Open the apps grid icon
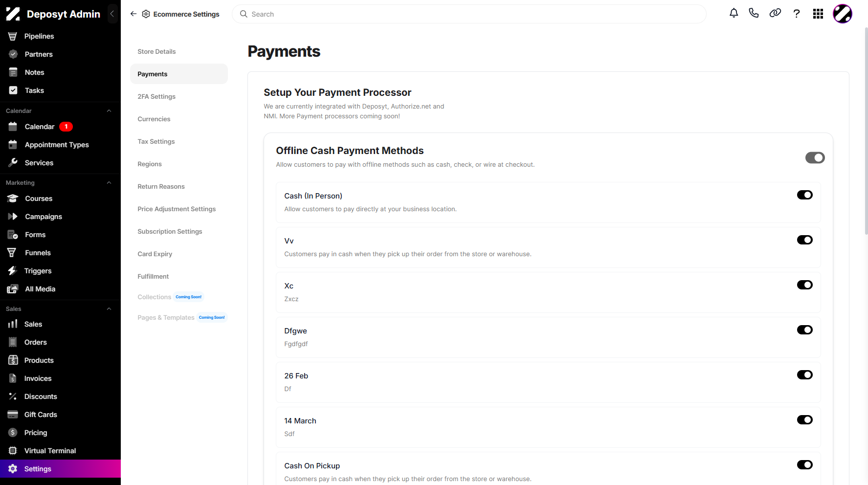868x485 pixels. 818,14
